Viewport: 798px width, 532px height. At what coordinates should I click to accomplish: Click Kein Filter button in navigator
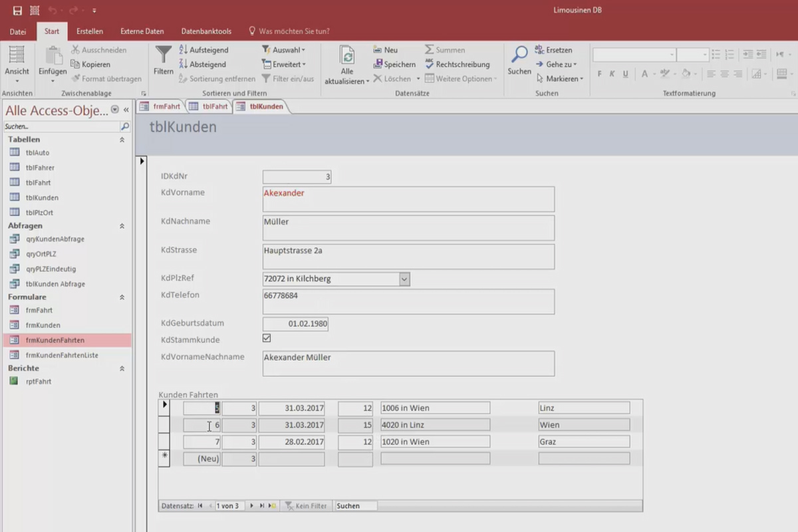[x=306, y=506]
